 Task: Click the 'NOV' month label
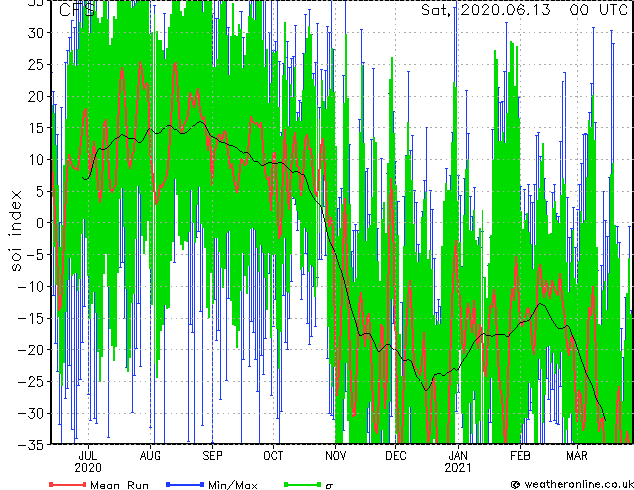[x=336, y=456]
